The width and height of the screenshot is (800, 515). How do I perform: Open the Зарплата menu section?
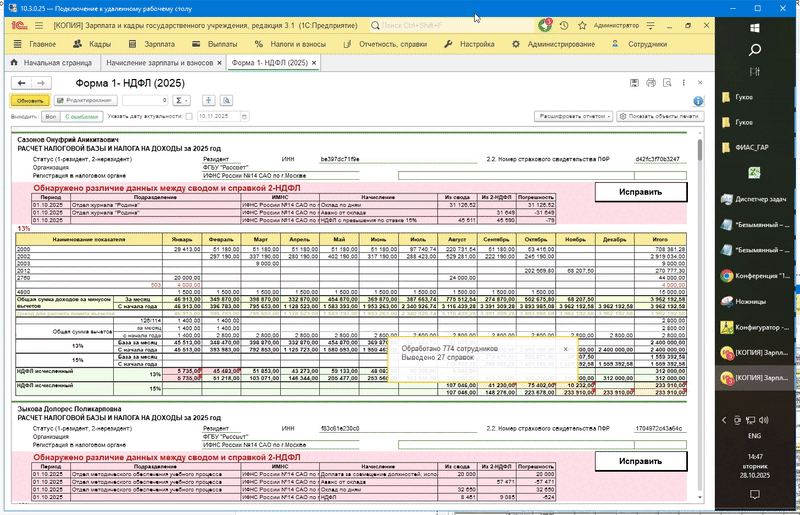(x=152, y=44)
